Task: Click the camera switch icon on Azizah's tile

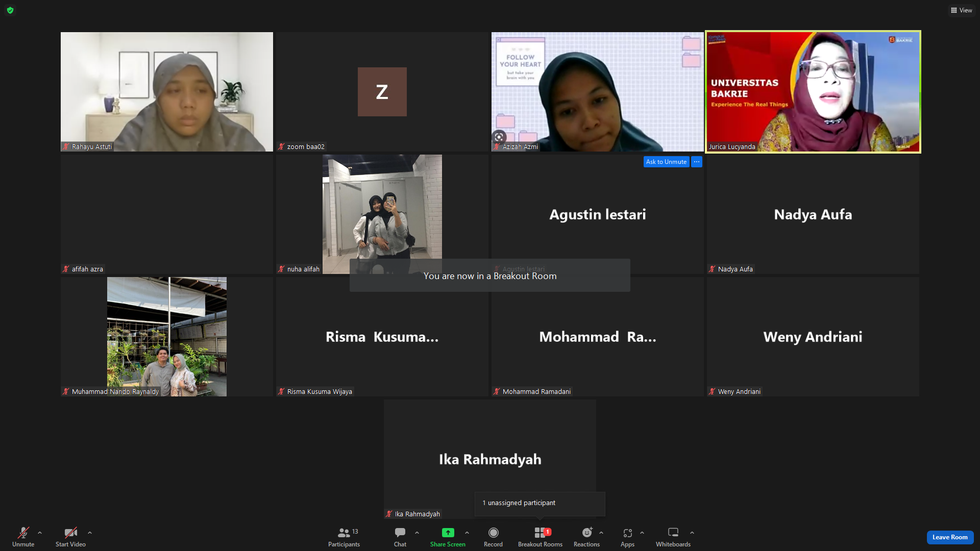Action: tap(499, 137)
